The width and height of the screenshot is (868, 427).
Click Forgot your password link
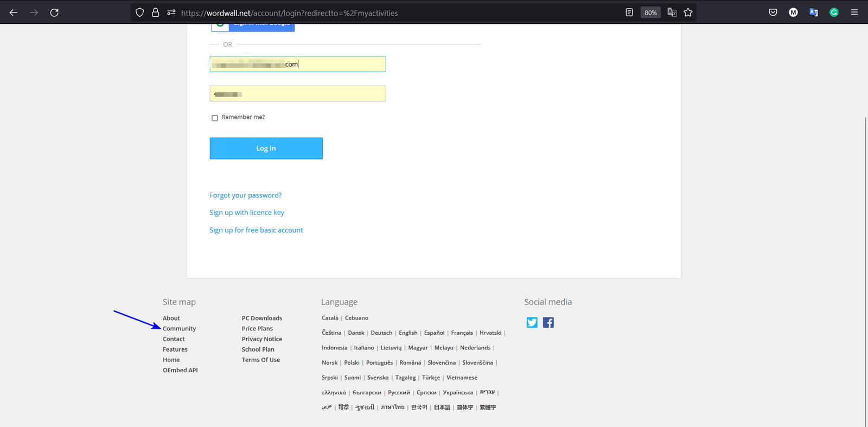(x=245, y=195)
